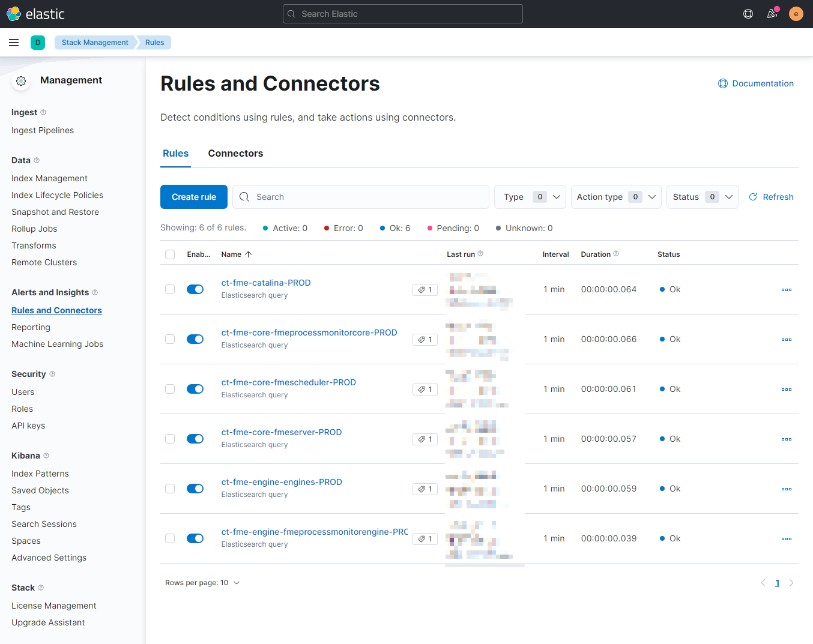This screenshot has height=644, width=813.
Task: Click the rules search input field
Action: tap(360, 196)
